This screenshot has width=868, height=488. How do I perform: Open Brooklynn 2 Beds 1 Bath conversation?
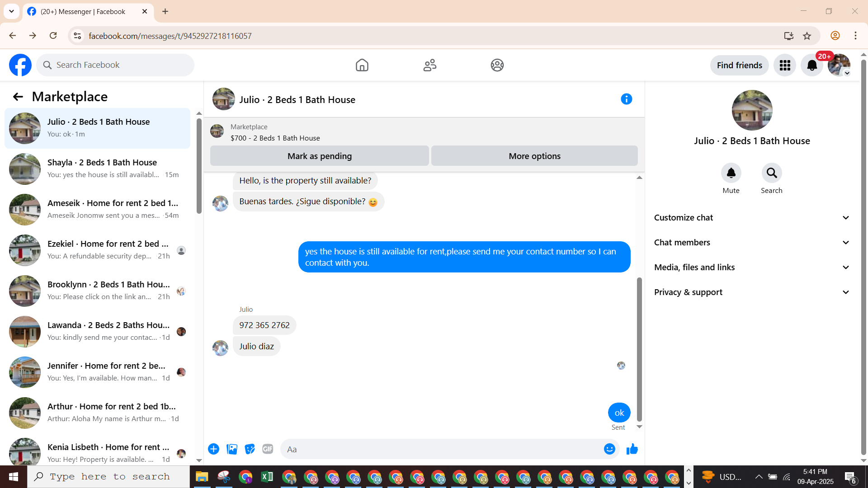[x=97, y=291]
